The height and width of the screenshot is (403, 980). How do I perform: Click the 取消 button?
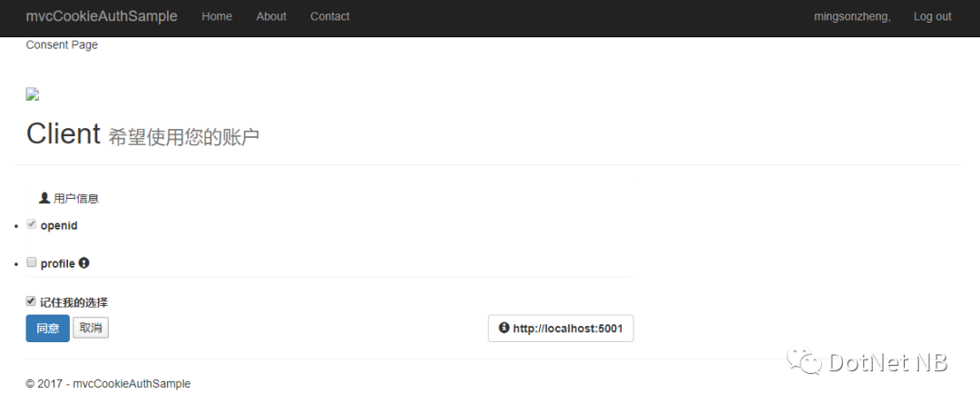click(91, 328)
